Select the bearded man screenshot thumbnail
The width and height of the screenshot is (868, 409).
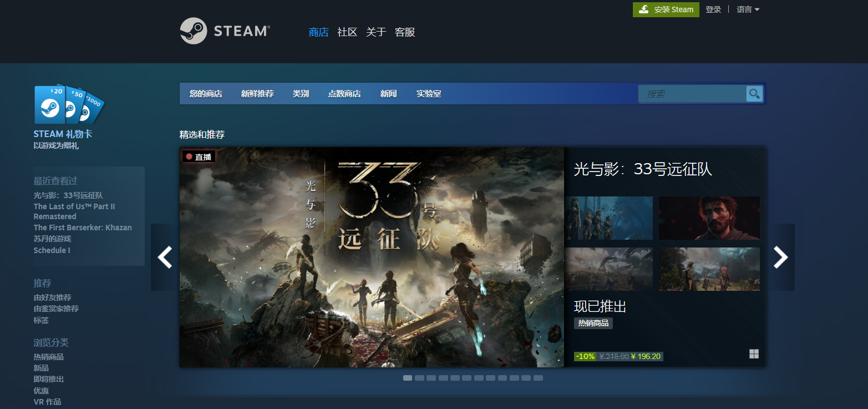click(x=709, y=218)
